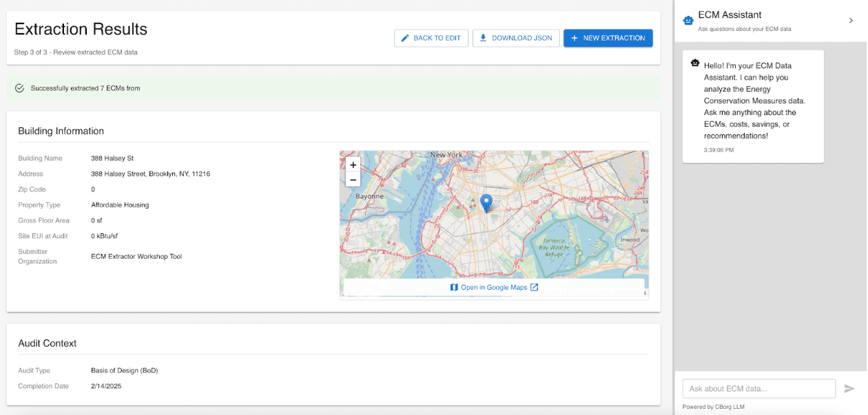The height and width of the screenshot is (415, 868).
Task: Click the green success checkmark icon
Action: [18, 88]
